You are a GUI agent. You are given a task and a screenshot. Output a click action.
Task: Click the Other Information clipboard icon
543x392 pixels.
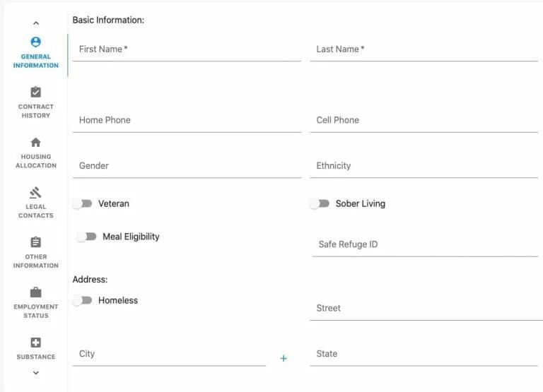pyautogui.click(x=36, y=243)
